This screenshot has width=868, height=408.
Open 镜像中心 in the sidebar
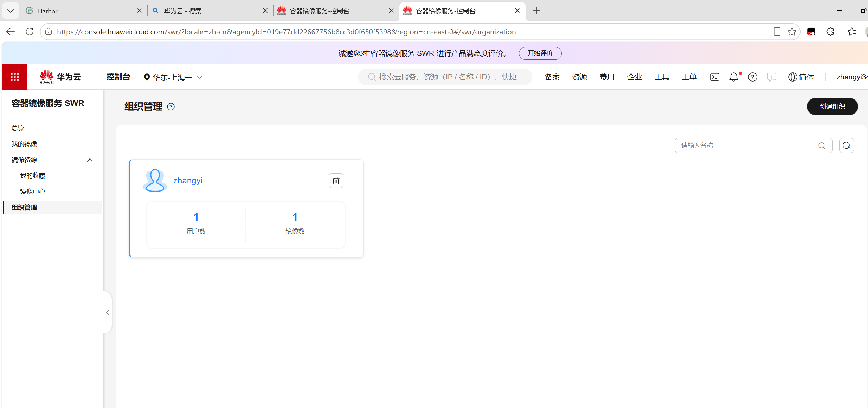point(33,192)
